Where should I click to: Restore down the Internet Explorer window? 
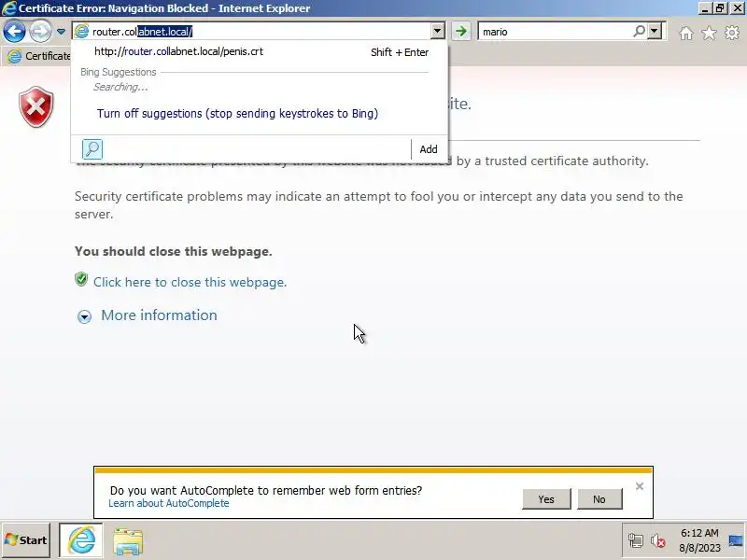pyautogui.click(x=720, y=8)
